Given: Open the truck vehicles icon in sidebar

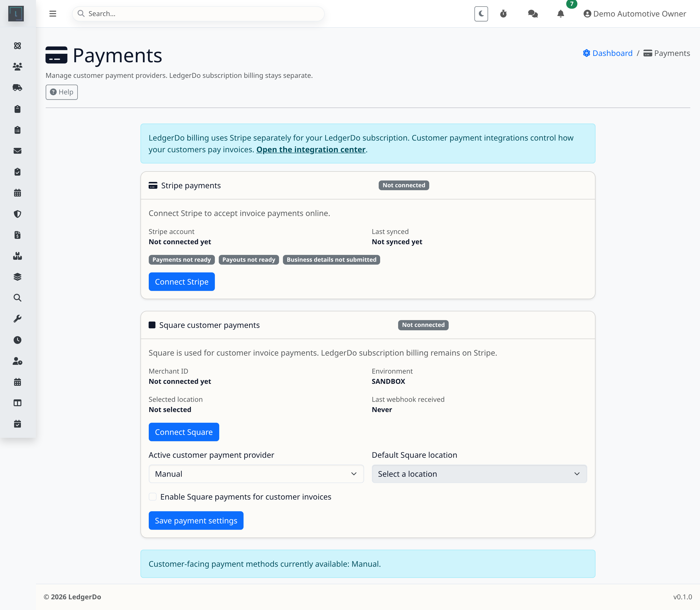Looking at the screenshot, I should [x=17, y=88].
